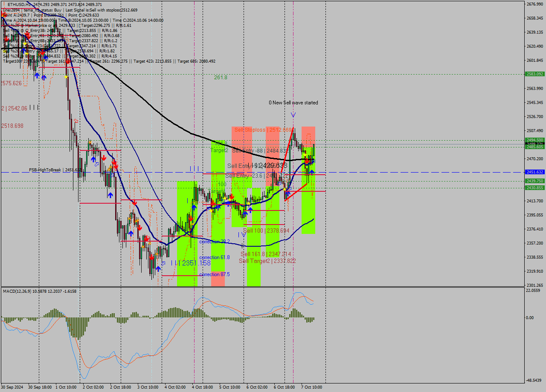Select the 2620.490 price axis value
The image size is (546, 392).
pyautogui.click(x=535, y=46)
